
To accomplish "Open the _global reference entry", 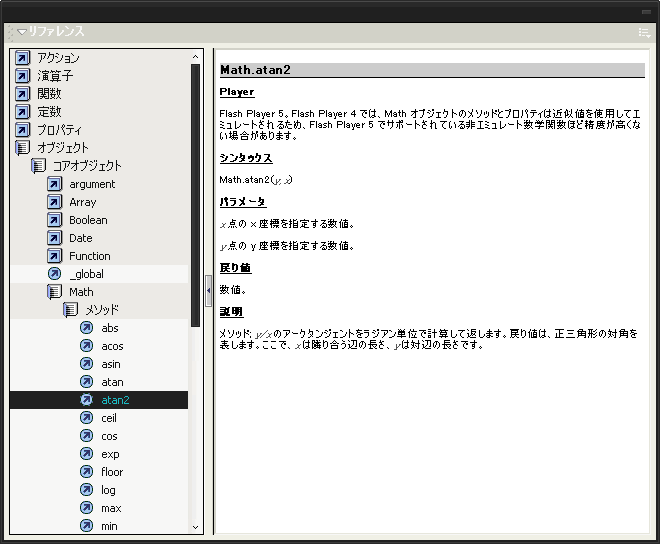I will (x=87, y=274).
